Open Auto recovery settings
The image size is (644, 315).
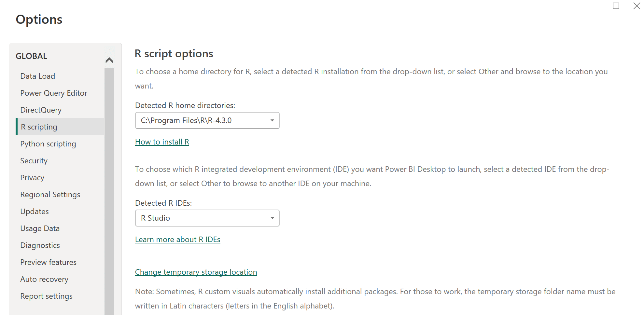(44, 279)
